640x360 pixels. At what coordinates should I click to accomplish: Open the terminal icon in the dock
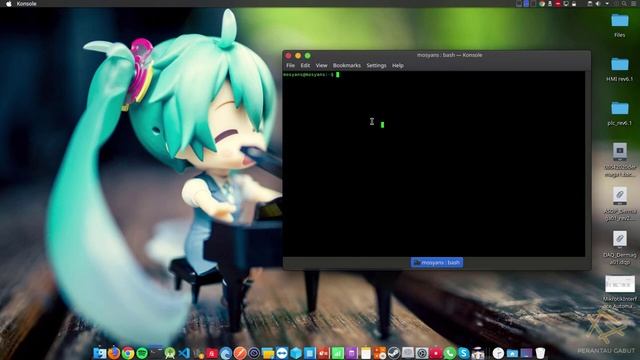click(157, 353)
